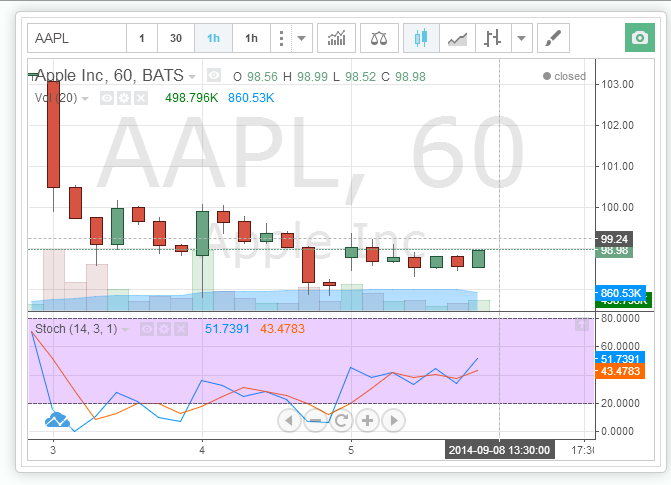The height and width of the screenshot is (485, 671).
Task: Open Stoch indicator settings gear
Action: 164,329
